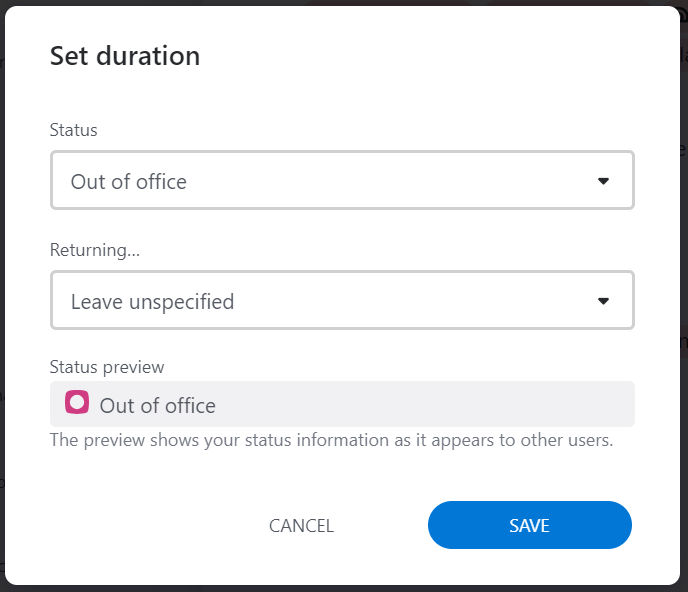Image resolution: width=688 pixels, height=592 pixels.
Task: Click the Returning dropdown caret arrow
Action: click(x=603, y=301)
